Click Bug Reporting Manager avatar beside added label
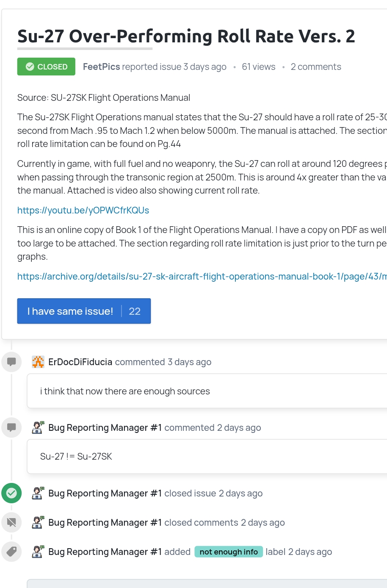 38,552
